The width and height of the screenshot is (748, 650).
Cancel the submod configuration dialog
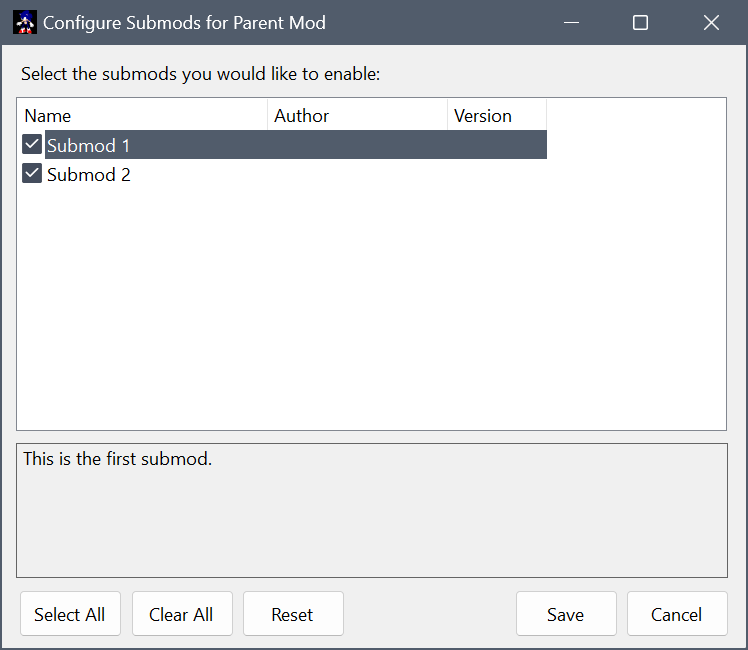click(677, 614)
